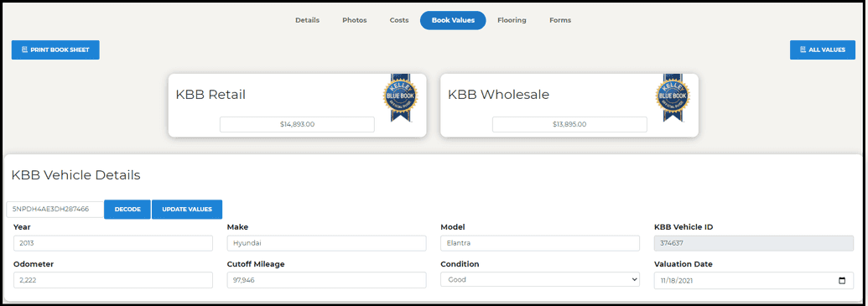Click the VIN input field
This screenshot has width=868, height=306.
click(x=55, y=210)
